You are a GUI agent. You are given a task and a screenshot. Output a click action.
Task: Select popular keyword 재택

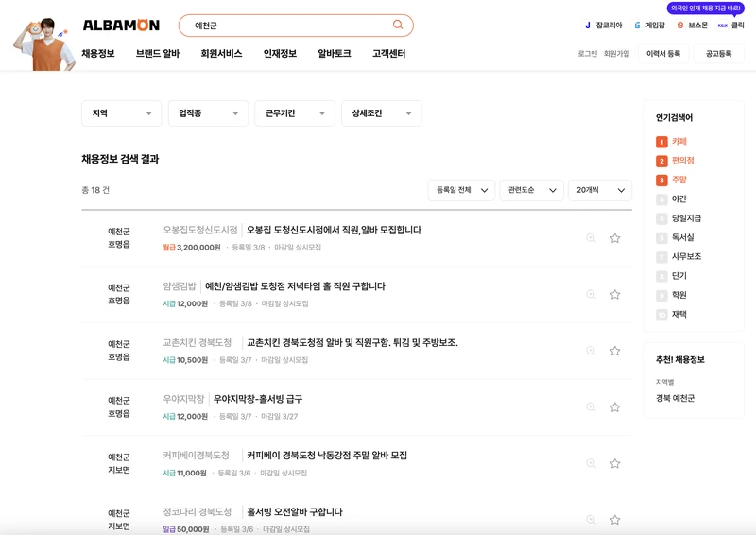pyautogui.click(x=679, y=314)
